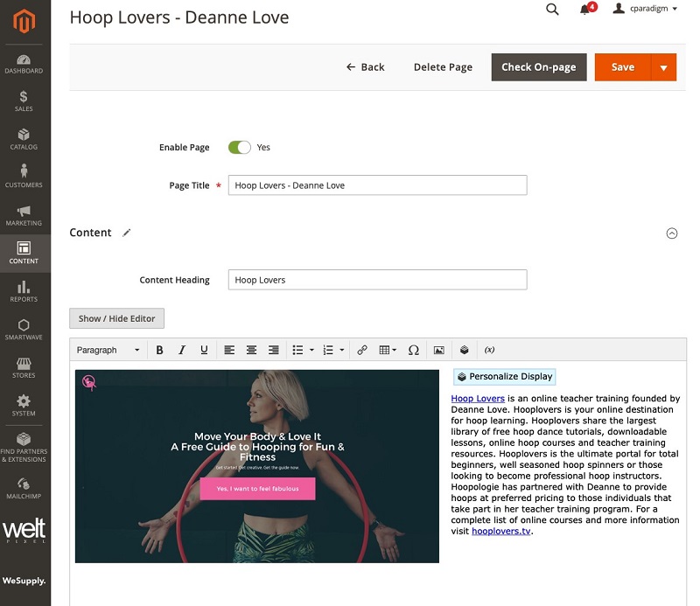Open the System gear menu
The height and width of the screenshot is (606, 700).
point(24,406)
